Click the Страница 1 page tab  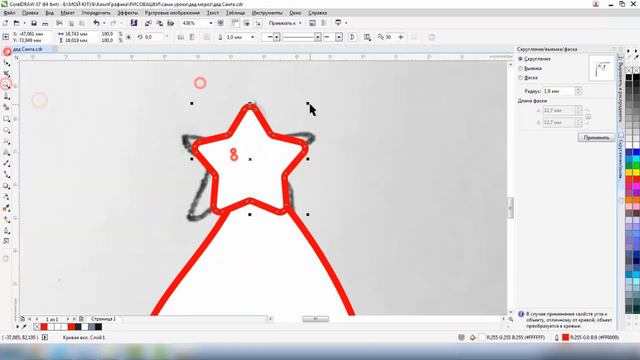103,319
